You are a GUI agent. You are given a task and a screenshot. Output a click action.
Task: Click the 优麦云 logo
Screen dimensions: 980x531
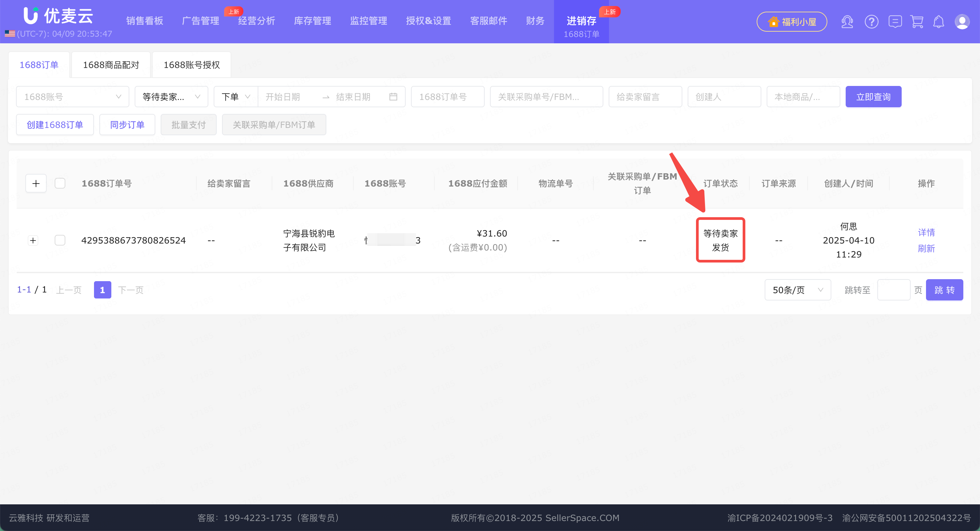(58, 16)
